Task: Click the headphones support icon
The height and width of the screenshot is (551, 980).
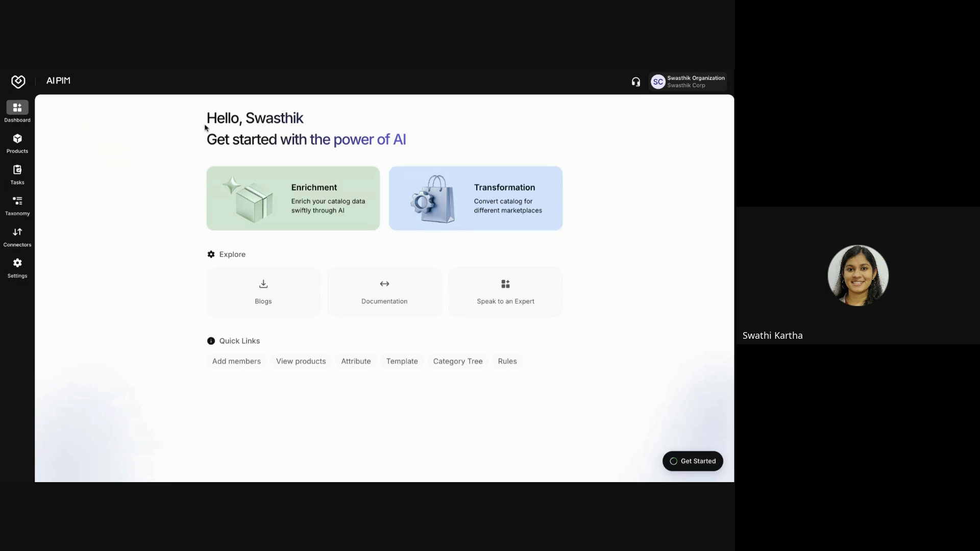Action: tap(635, 81)
